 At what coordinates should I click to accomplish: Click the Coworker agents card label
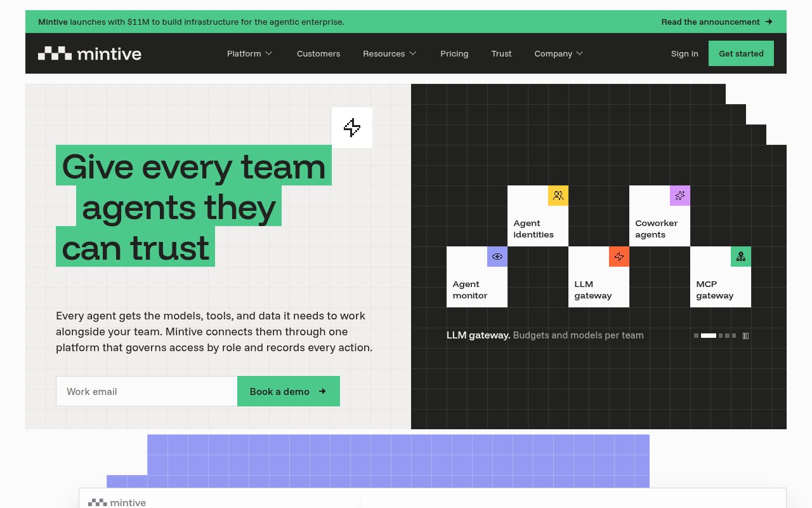[657, 229]
